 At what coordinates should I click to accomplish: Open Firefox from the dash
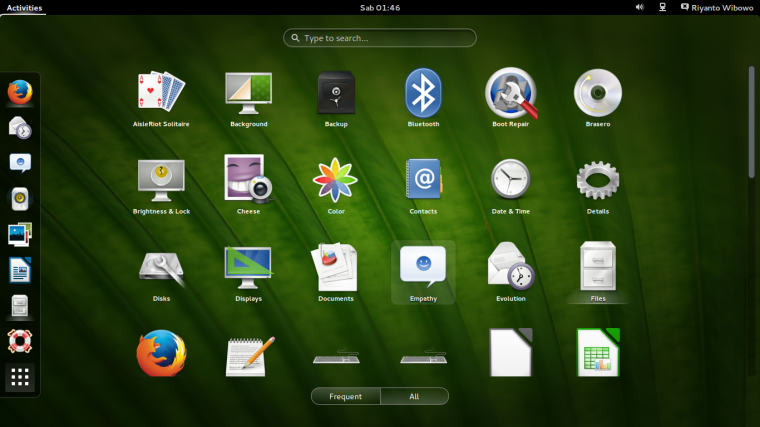click(20, 92)
